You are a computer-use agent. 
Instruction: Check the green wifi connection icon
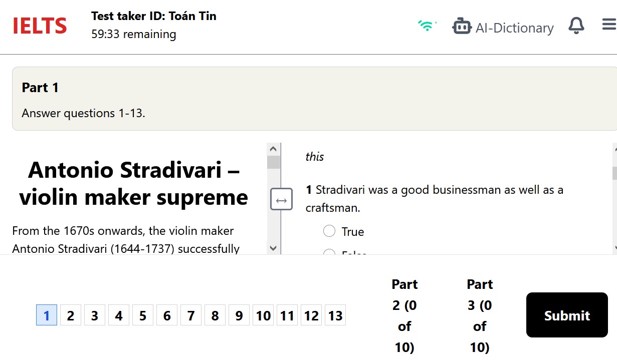pos(427,26)
